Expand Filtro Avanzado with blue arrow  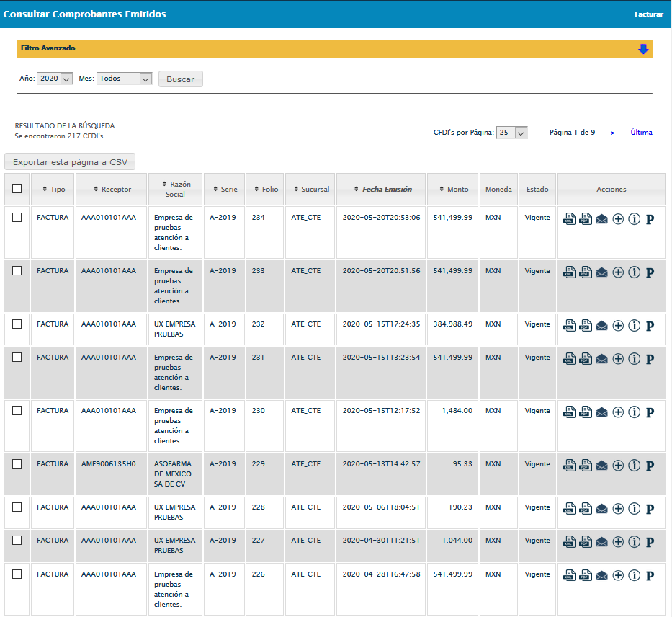coord(643,49)
